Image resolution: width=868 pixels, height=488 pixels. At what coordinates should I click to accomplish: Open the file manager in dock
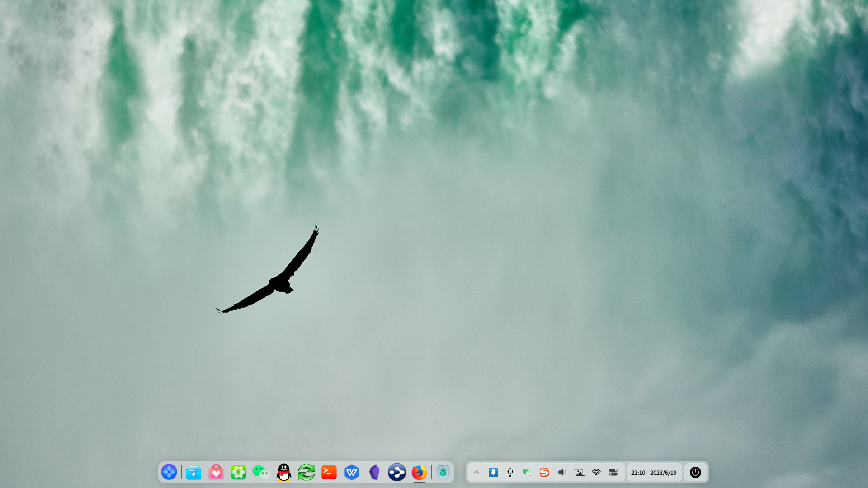click(193, 472)
